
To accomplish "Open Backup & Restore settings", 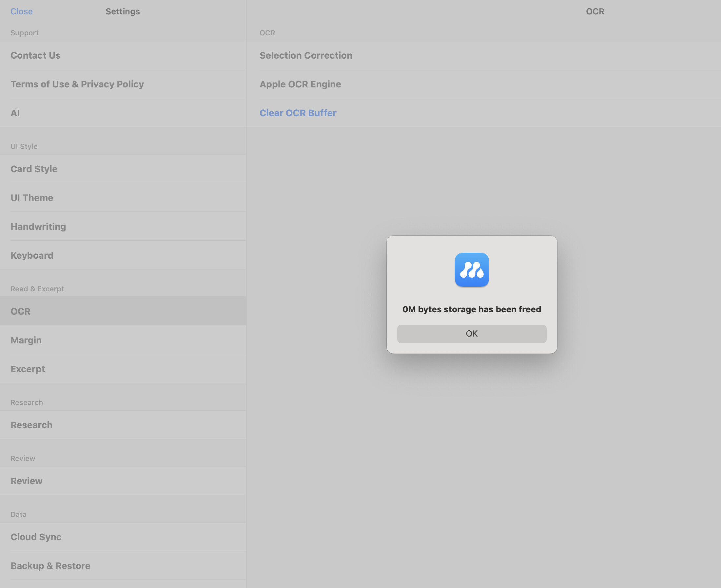I will tap(50, 565).
